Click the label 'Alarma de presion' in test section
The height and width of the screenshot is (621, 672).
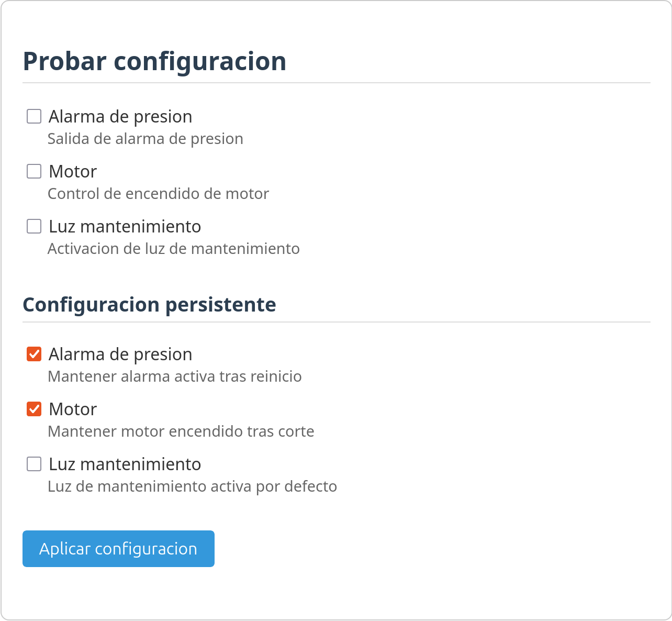click(120, 116)
